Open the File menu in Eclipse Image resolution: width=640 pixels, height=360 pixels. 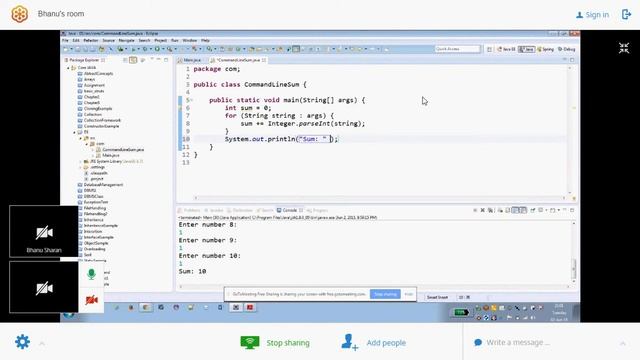tap(65, 40)
